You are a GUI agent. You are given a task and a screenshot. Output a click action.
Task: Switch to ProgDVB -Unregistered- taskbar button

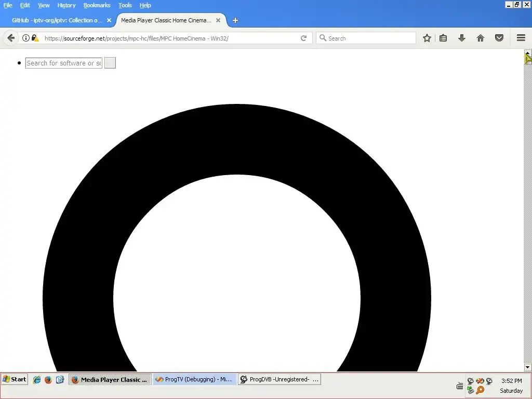click(280, 379)
